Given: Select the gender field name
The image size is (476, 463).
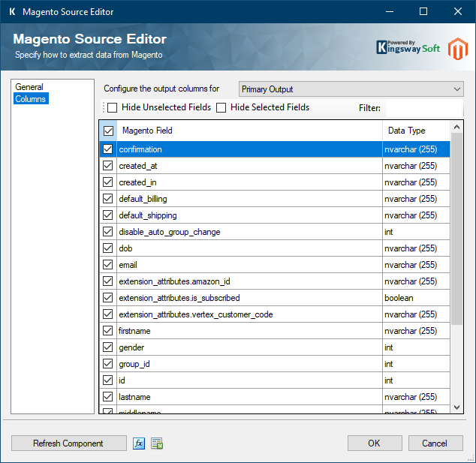Looking at the screenshot, I should point(131,347).
